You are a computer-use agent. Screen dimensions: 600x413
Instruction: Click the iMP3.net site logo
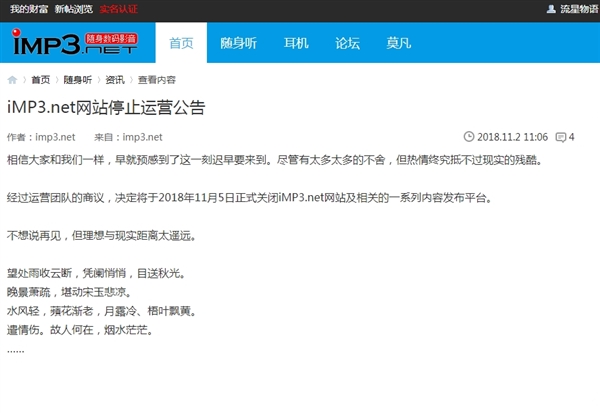pyautogui.click(x=75, y=42)
